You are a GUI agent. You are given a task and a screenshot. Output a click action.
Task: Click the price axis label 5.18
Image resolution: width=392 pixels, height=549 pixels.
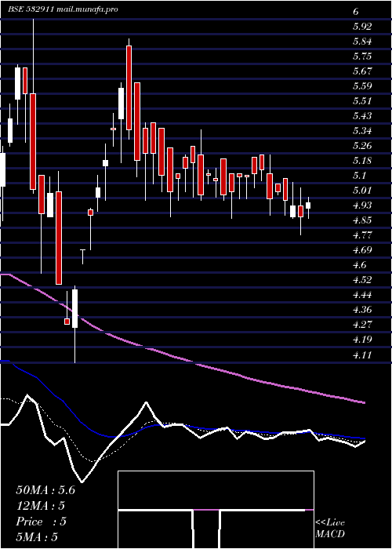point(362,161)
